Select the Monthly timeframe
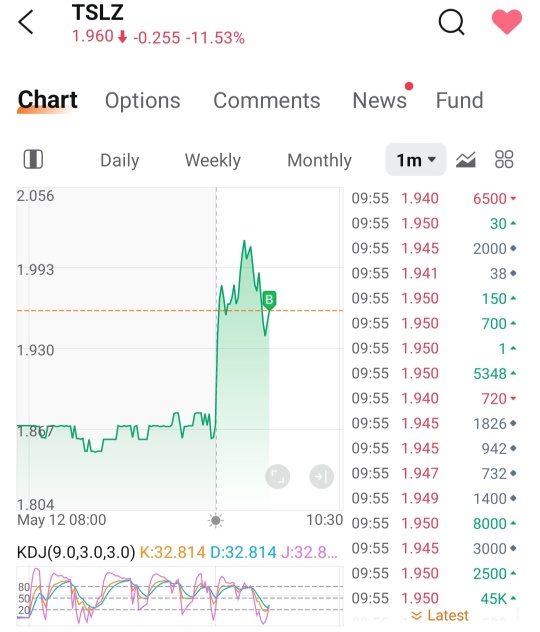Screen dimensions: 540x632 point(319,160)
